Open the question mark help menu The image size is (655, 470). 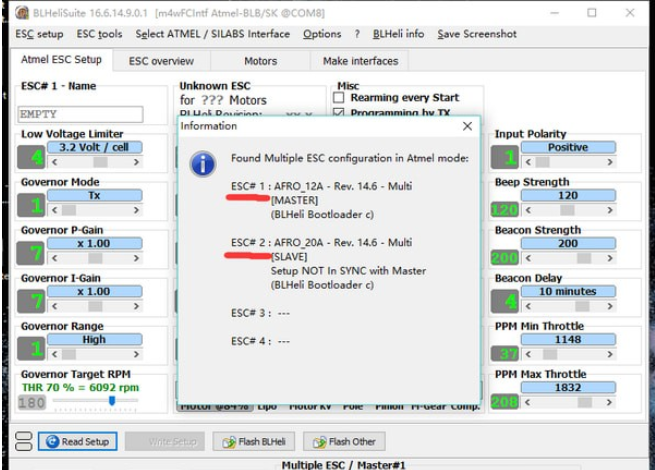(x=357, y=34)
